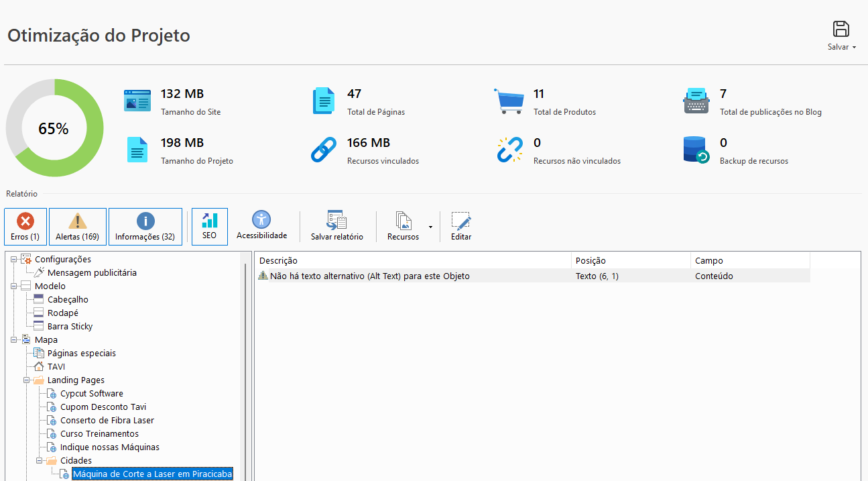Image resolution: width=868 pixels, height=481 pixels.
Task: Open the TAVI home page item
Action: (x=56, y=367)
